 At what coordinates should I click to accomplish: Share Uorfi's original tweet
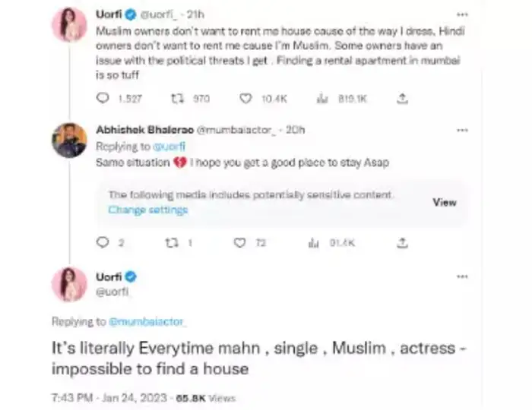click(x=403, y=98)
